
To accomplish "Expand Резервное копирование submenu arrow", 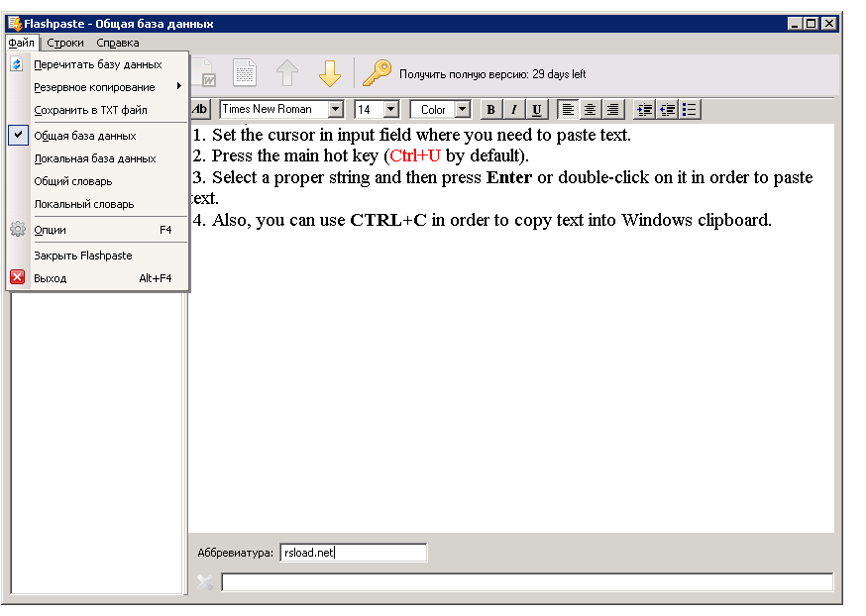I will [x=179, y=86].
